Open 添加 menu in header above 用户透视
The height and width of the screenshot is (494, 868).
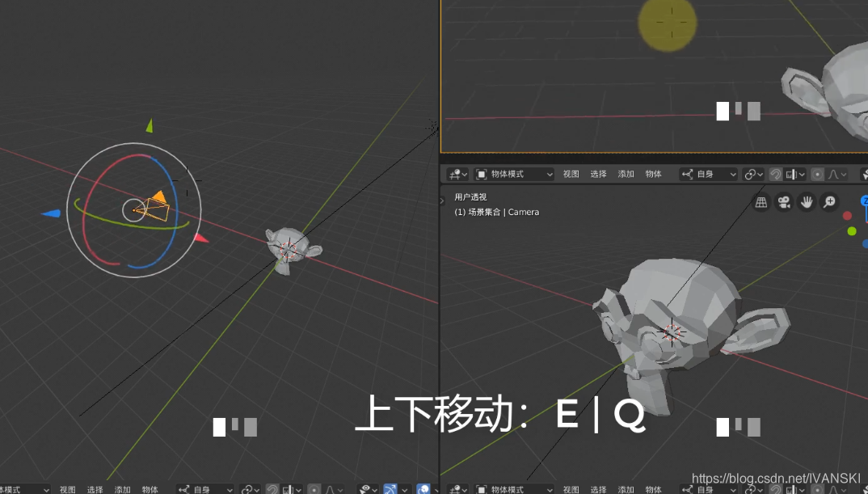(626, 175)
